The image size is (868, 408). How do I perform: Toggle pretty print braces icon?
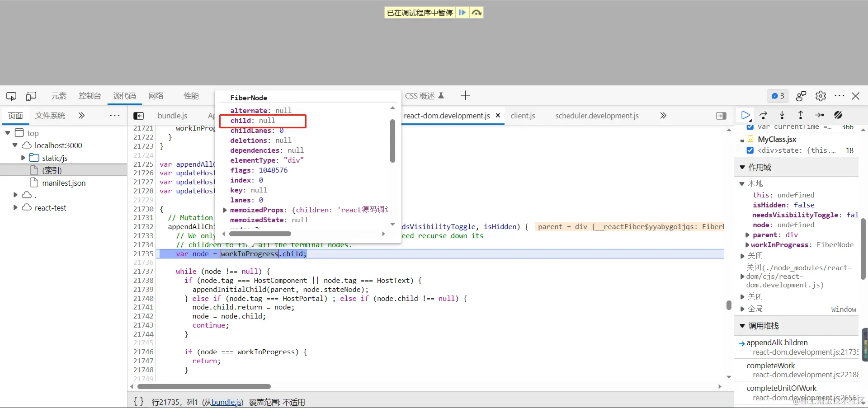click(x=139, y=402)
